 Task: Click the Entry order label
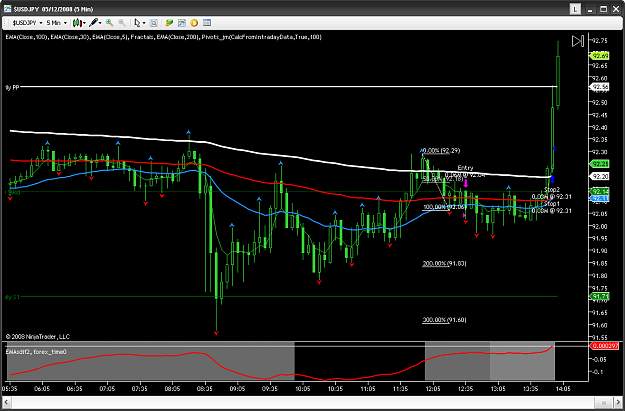pos(465,168)
